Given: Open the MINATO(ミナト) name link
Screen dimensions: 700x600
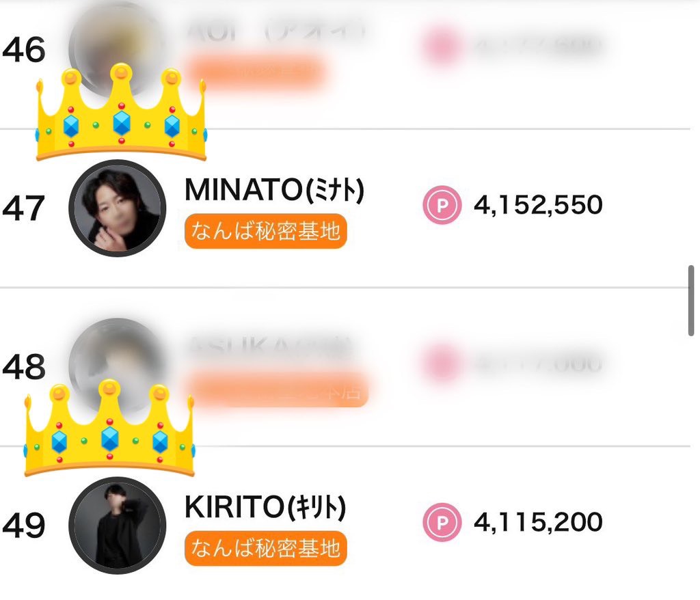Looking at the screenshot, I should 274,191.
